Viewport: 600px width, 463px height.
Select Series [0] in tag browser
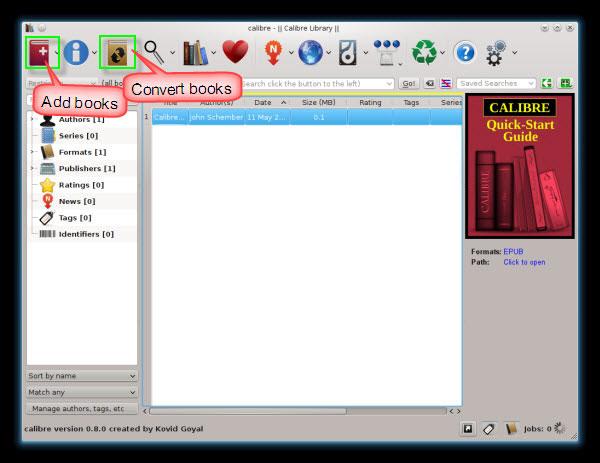(x=78, y=136)
